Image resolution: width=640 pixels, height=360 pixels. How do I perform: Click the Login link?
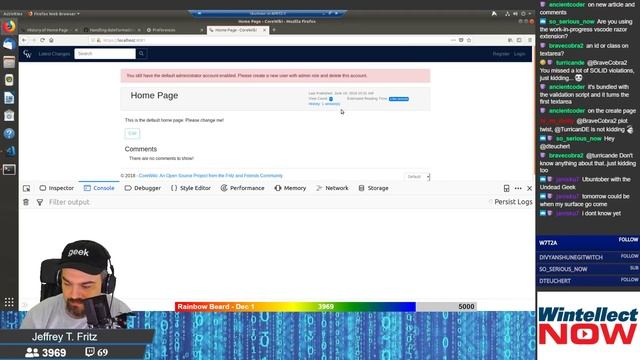(x=520, y=54)
